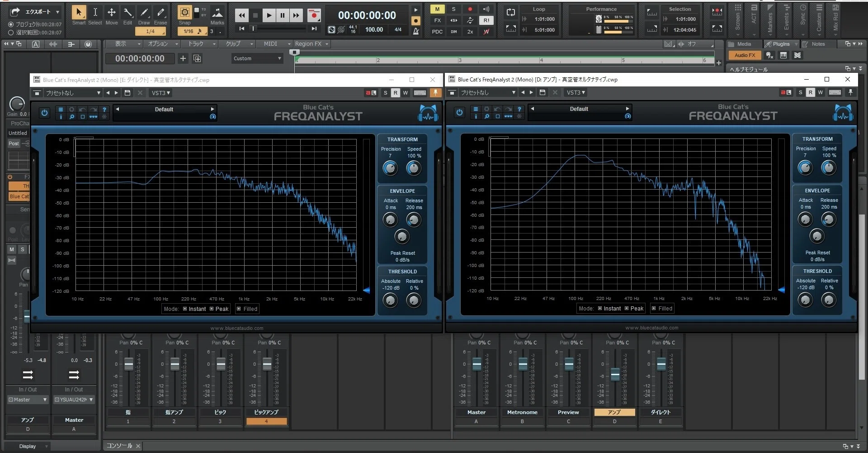This screenshot has height=453, width=868.
Task: Select the Smart tool in toolbar
Action: coord(79,15)
